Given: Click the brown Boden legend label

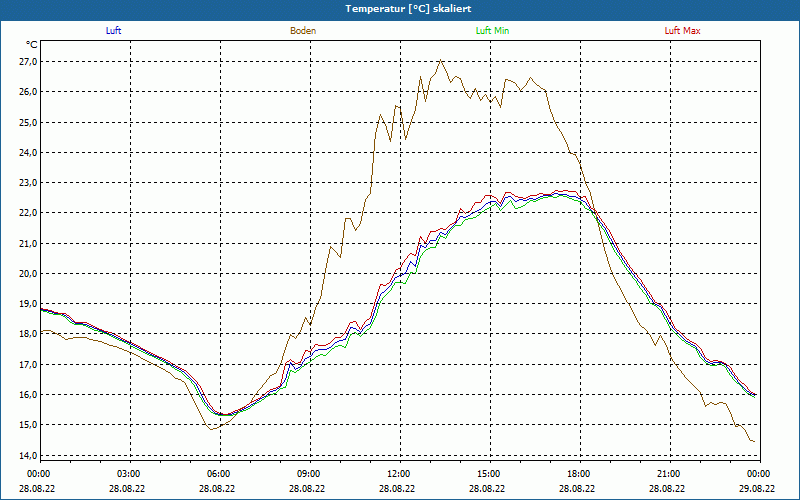Looking at the screenshot, I should tap(303, 31).
